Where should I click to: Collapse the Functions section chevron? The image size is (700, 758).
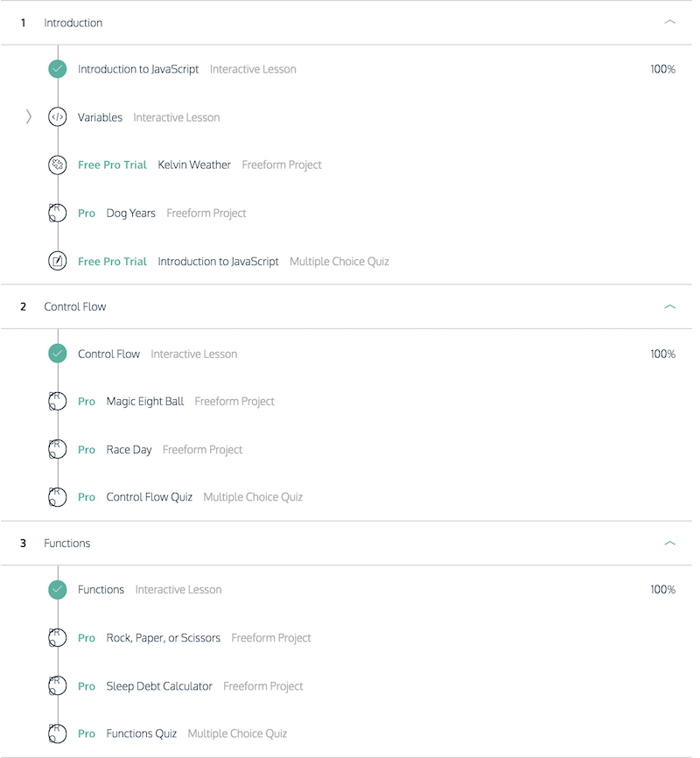pyautogui.click(x=669, y=544)
